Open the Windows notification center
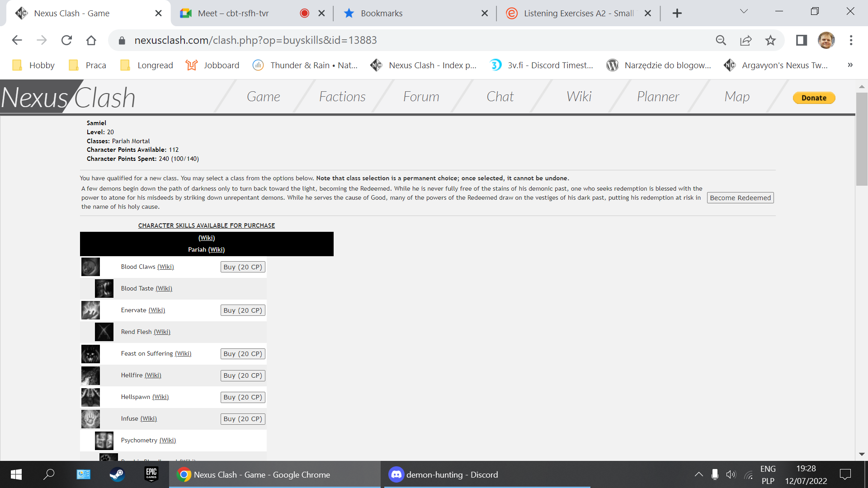The width and height of the screenshot is (868, 488). pos(845,474)
